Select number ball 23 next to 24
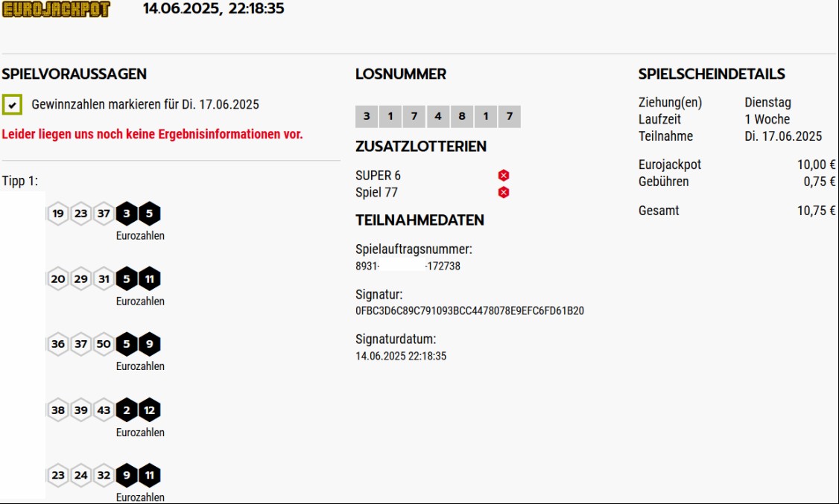The width and height of the screenshot is (839, 504). tap(58, 475)
